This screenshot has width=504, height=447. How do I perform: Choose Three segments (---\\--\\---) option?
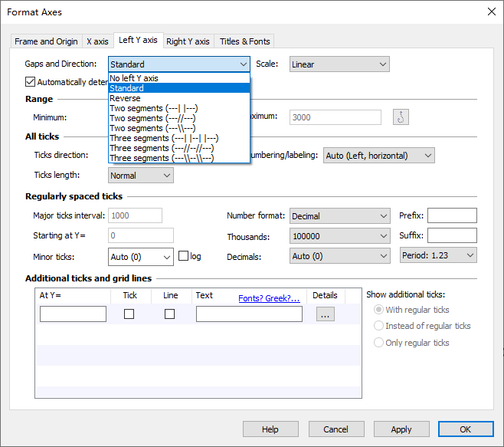(x=179, y=158)
